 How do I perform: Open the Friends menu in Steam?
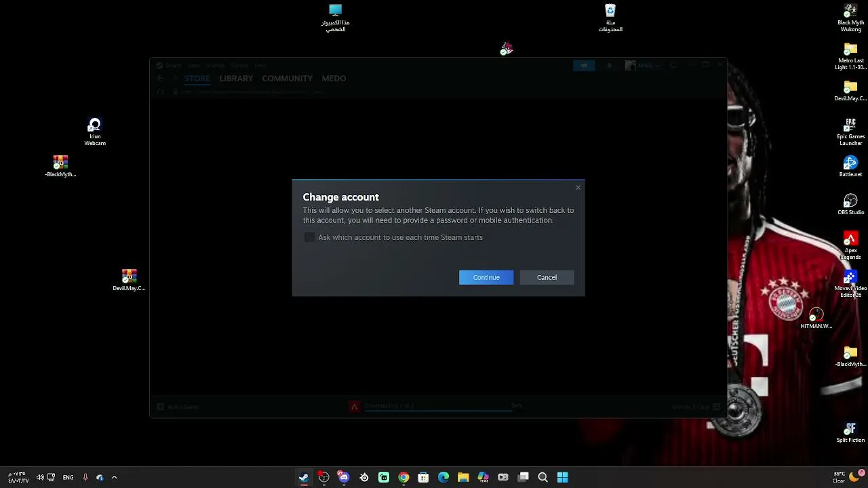point(215,65)
